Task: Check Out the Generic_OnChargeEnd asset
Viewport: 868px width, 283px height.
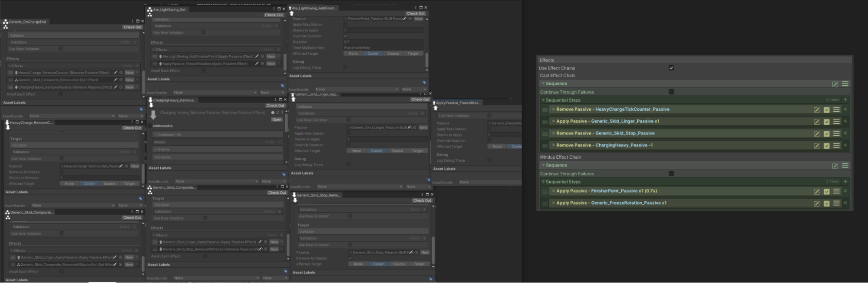Action: pos(132,27)
